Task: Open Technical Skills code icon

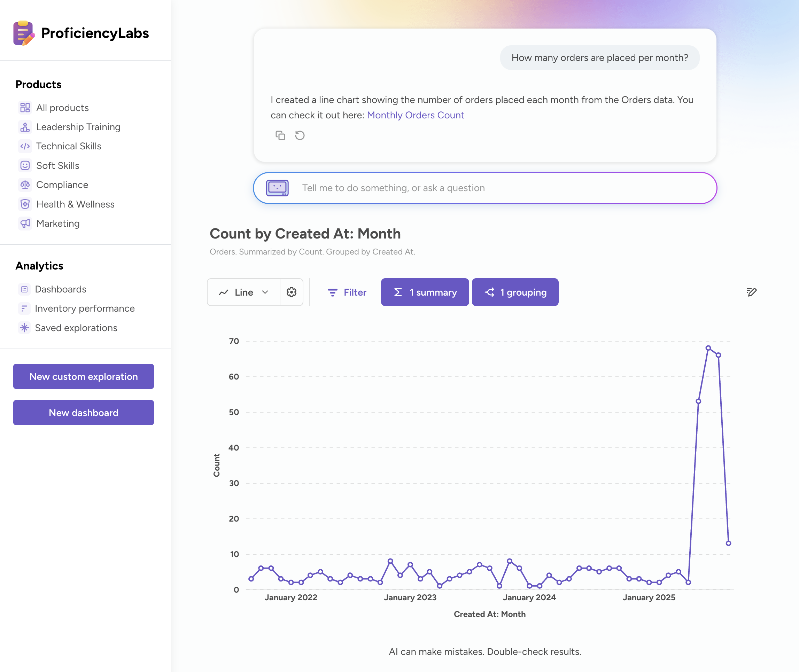Action: point(25,146)
